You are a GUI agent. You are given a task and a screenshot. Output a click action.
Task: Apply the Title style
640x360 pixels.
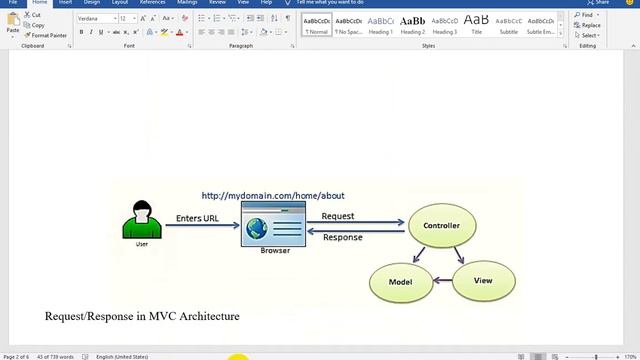pyautogui.click(x=476, y=25)
